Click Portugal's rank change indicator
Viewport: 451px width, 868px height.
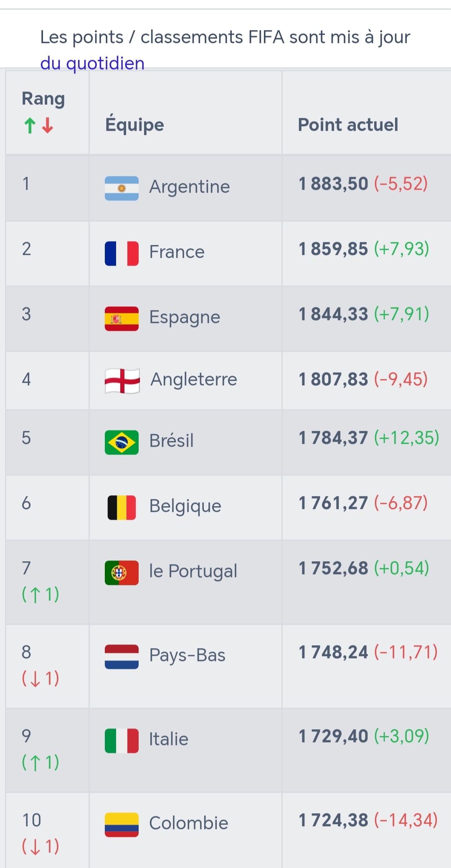click(41, 594)
